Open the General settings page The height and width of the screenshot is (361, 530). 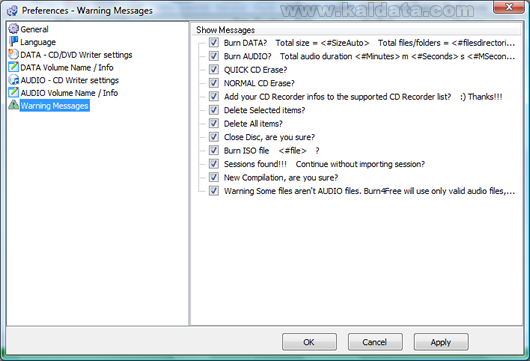coord(34,29)
